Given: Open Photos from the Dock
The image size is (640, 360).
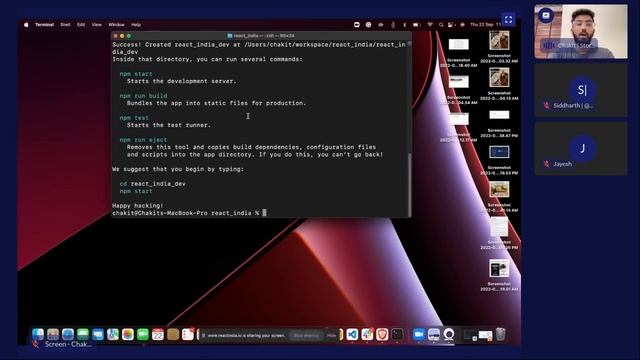Looking at the screenshot, I should [128, 334].
